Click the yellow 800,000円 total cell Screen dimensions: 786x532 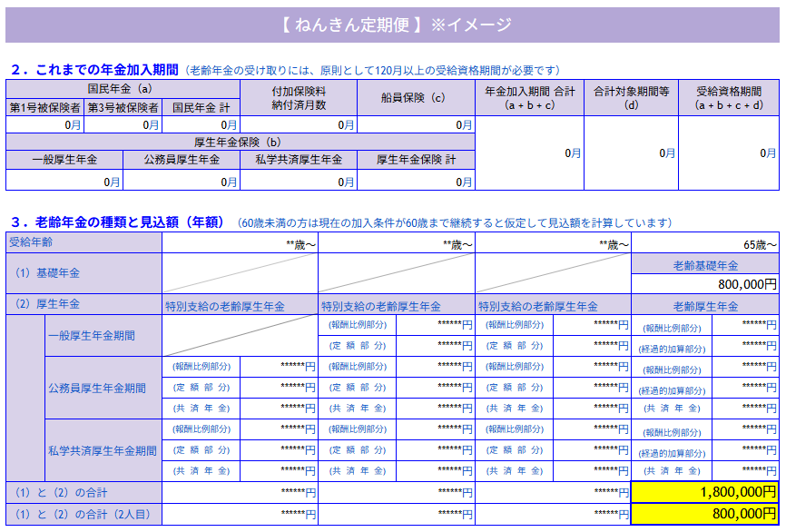705,514
